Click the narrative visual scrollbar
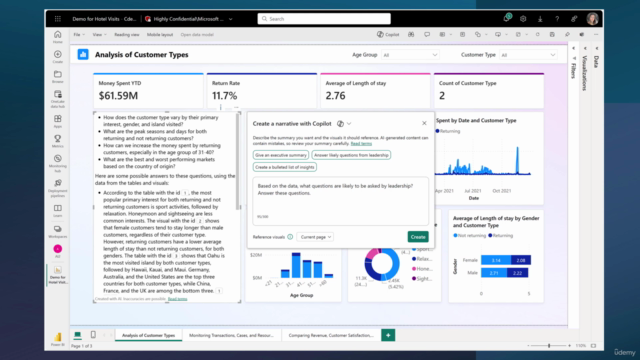Image resolution: width=640 pixels, height=360 pixels. click(238, 162)
